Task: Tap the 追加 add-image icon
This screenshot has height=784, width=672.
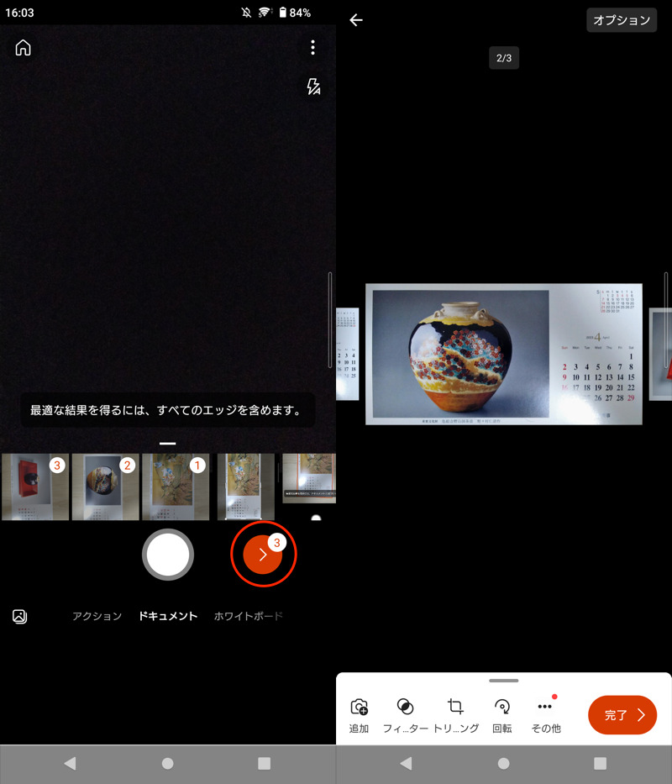Action: tap(359, 715)
